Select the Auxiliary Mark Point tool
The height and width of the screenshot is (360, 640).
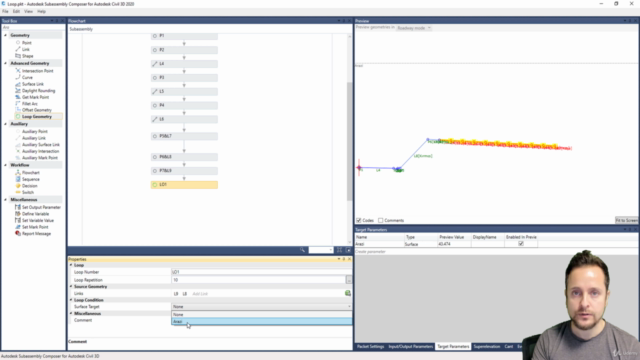[x=40, y=158]
